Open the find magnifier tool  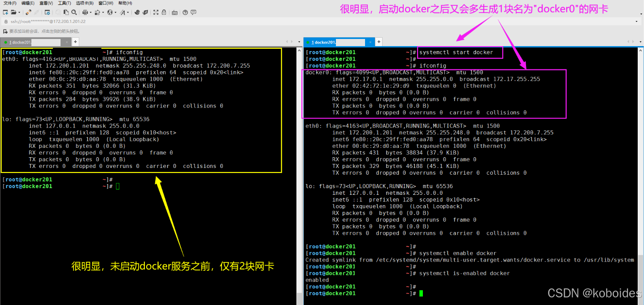point(74,13)
